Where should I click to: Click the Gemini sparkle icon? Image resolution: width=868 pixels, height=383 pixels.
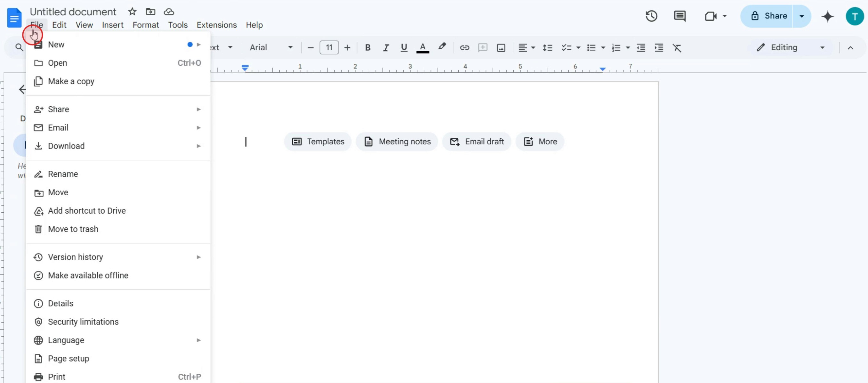(x=827, y=16)
